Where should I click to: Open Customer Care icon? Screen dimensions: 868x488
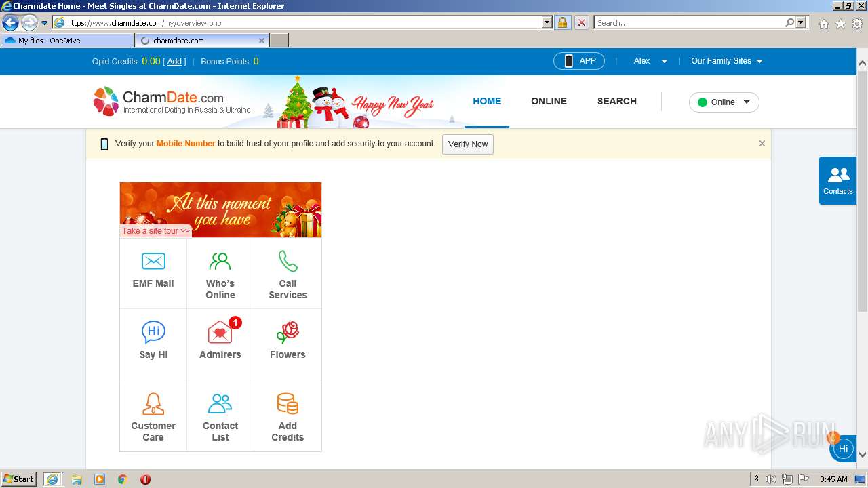[153, 404]
